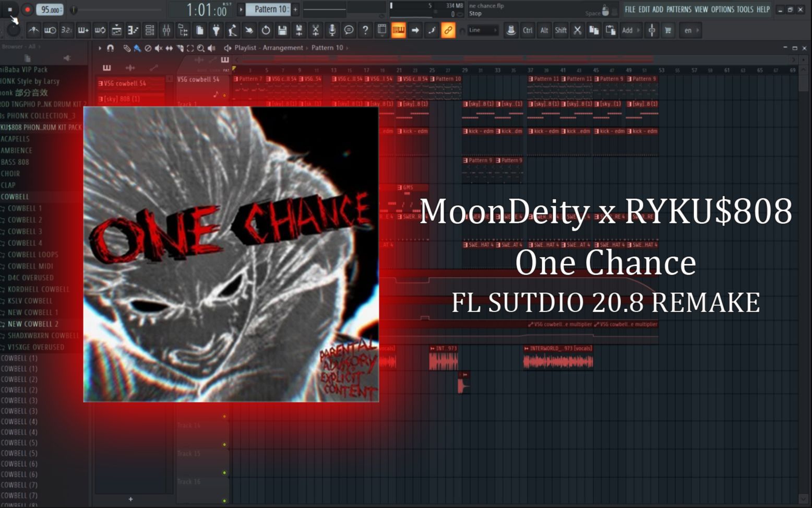Open the PATTERNS menu
The image size is (812, 508).
pos(678,9)
